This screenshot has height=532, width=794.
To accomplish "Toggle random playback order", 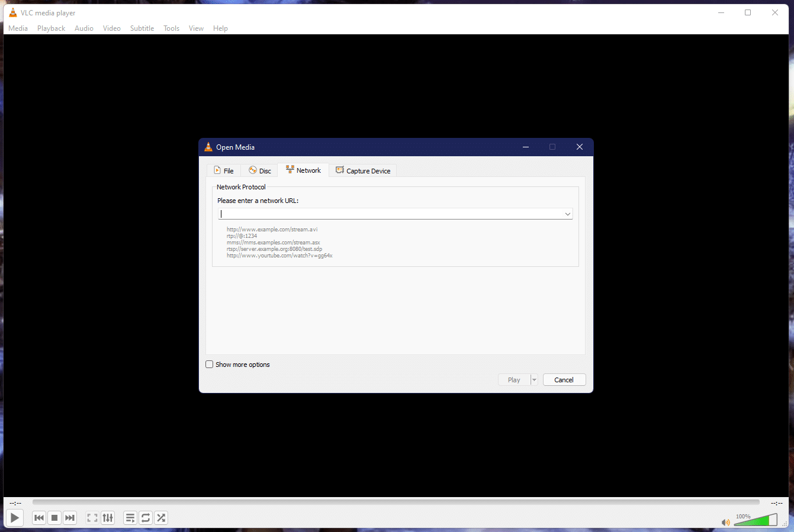I will [x=160, y=517].
